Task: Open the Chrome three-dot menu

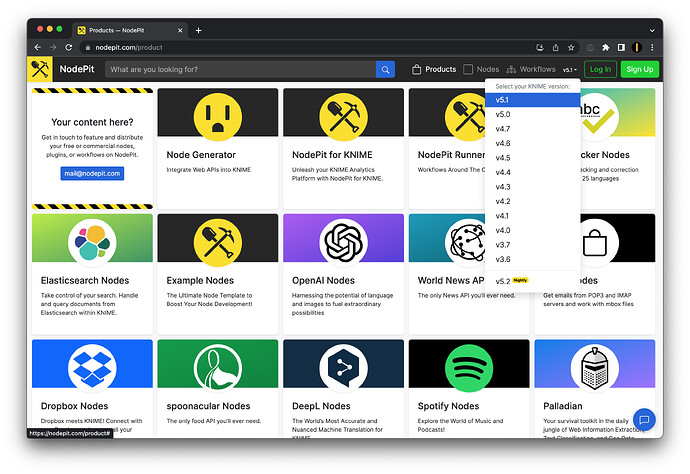Action: tap(652, 48)
